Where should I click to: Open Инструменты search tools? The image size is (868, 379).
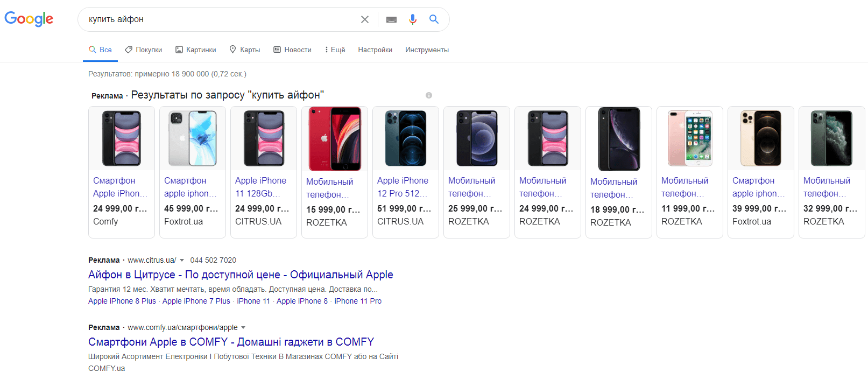click(427, 50)
